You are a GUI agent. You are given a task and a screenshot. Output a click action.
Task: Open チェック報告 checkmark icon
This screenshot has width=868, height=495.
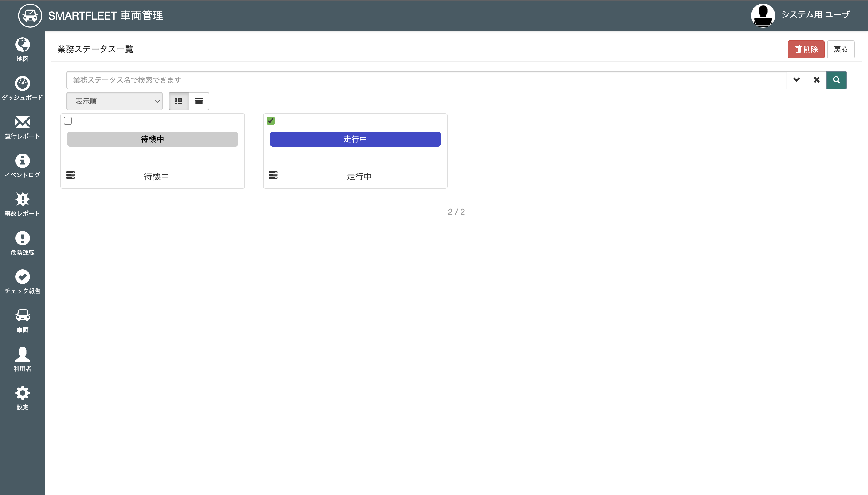point(23,277)
